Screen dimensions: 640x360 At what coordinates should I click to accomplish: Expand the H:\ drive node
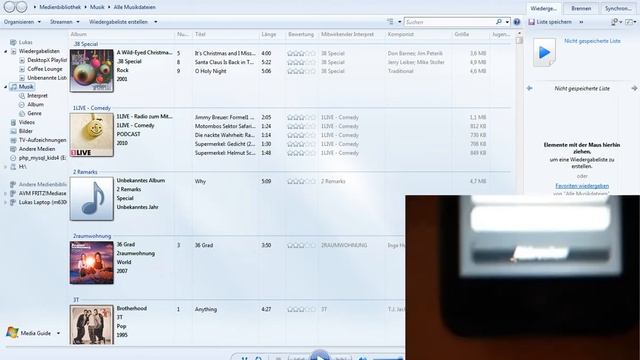6,167
